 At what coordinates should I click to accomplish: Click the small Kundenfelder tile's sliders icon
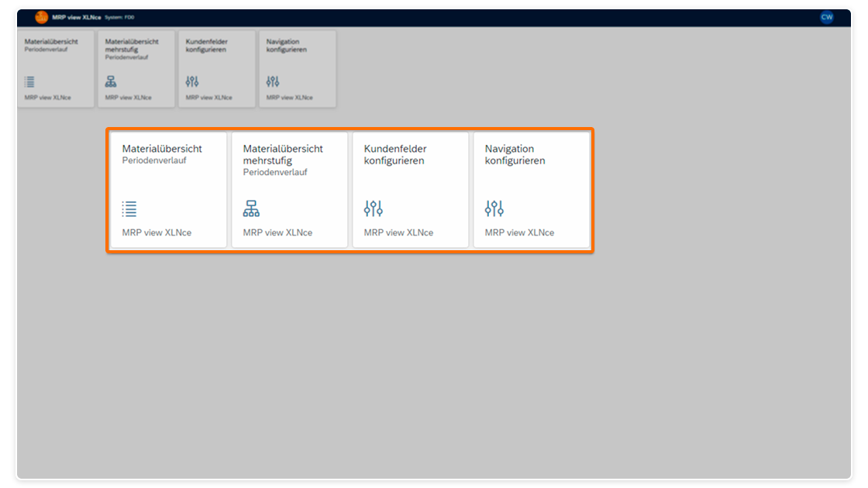coord(191,79)
